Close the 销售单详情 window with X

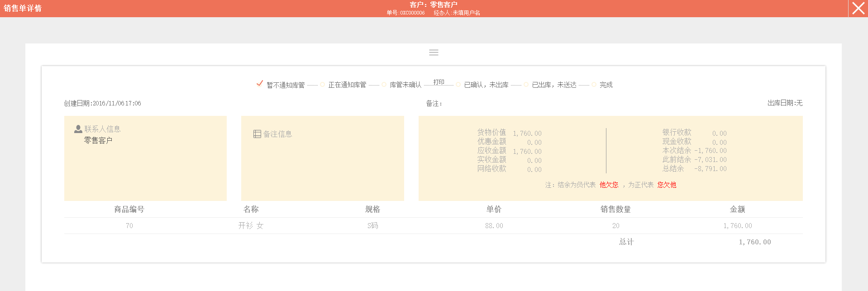click(x=858, y=8)
